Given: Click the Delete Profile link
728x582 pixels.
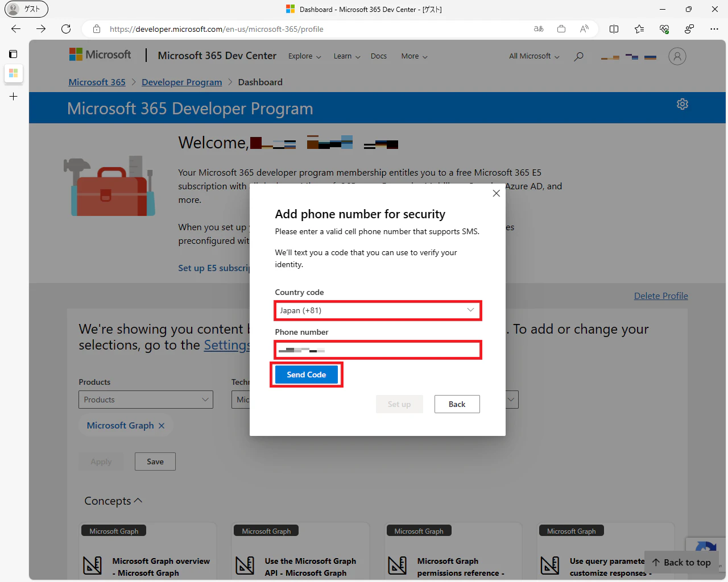Looking at the screenshot, I should (x=661, y=296).
